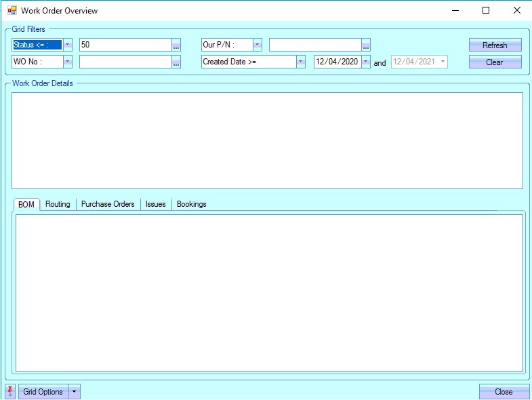Expand the Our P/N filter dropdown
532x400 pixels.
(258, 45)
